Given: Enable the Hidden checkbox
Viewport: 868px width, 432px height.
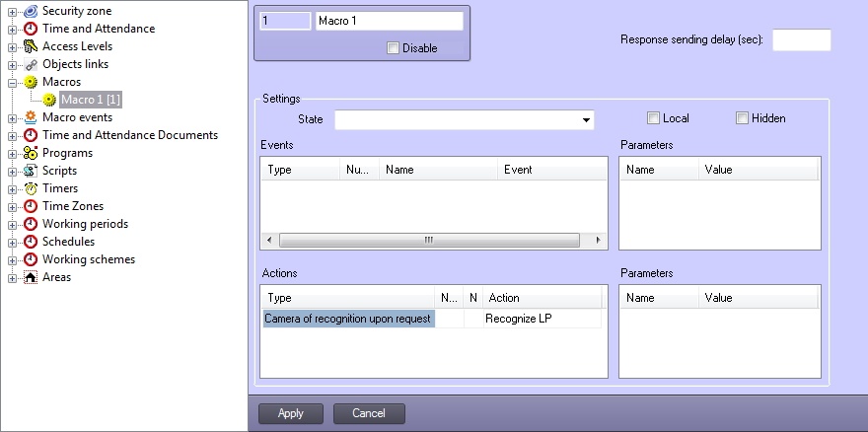Looking at the screenshot, I should 742,118.
